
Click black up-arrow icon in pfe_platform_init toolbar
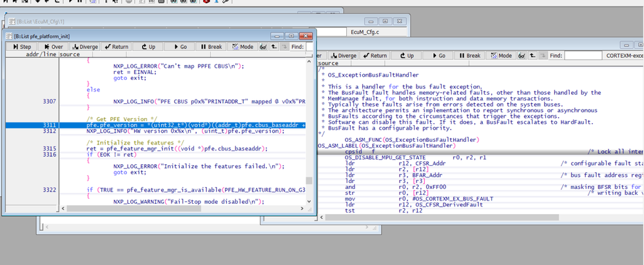273,47
